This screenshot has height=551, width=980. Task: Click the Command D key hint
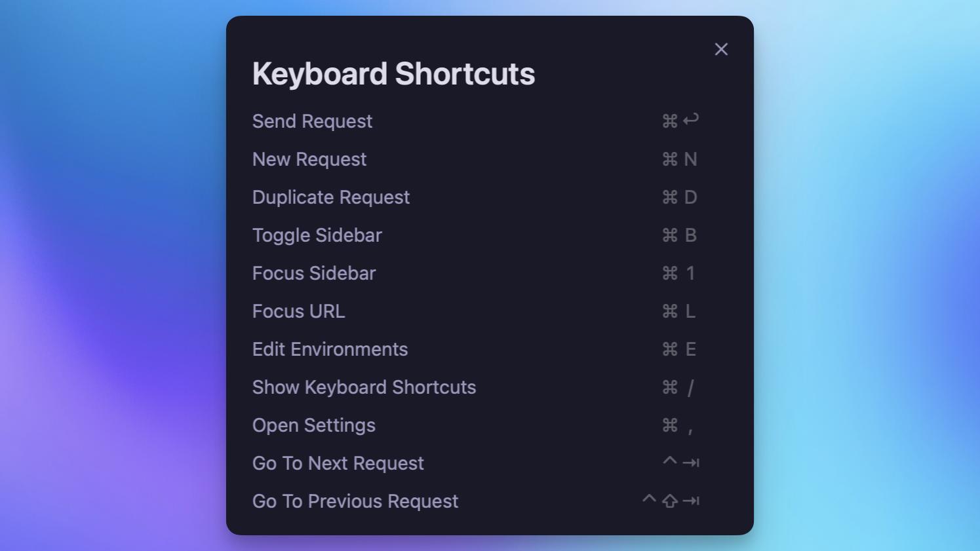click(x=679, y=197)
